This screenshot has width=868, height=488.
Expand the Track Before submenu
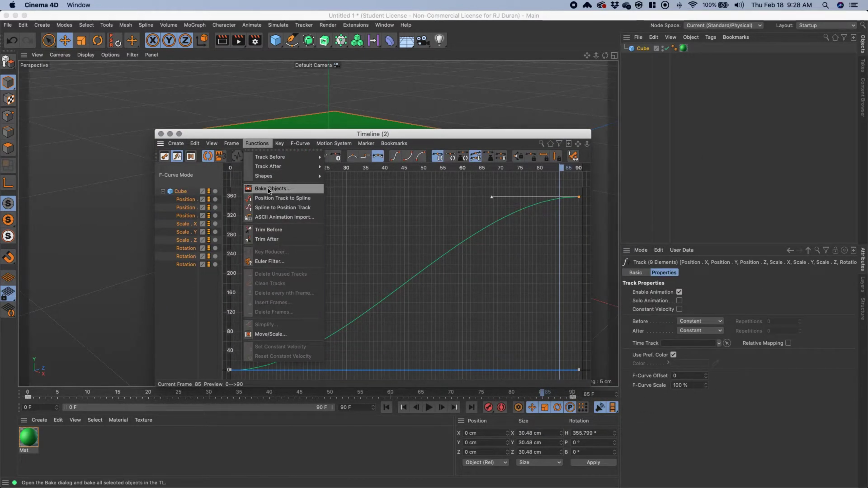click(x=283, y=157)
